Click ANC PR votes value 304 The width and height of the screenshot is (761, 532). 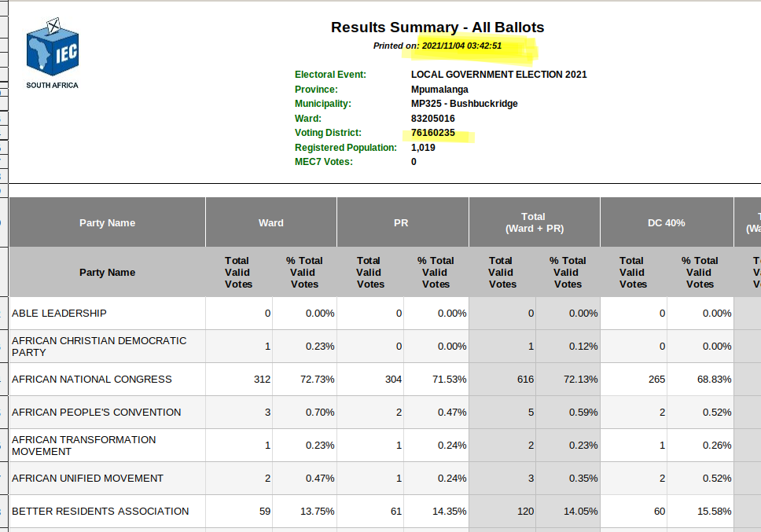[394, 380]
